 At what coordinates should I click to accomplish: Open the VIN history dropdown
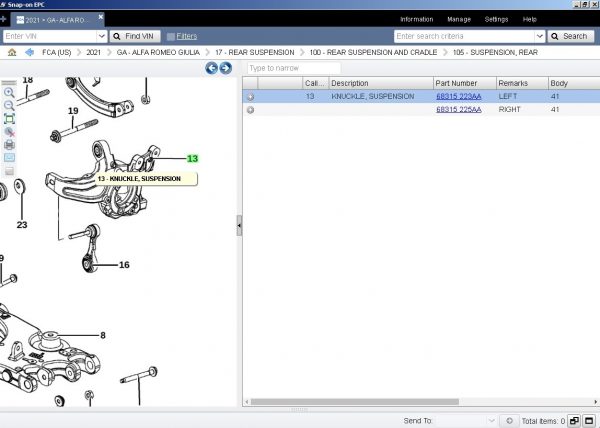[x=101, y=36]
